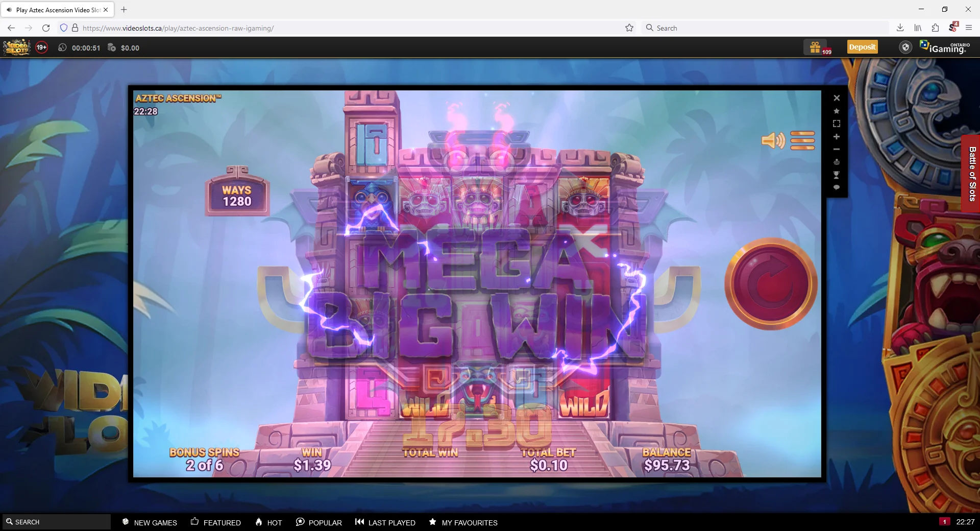Click the browser forward arrow
This screenshot has width=980, height=531.
pyautogui.click(x=29, y=28)
